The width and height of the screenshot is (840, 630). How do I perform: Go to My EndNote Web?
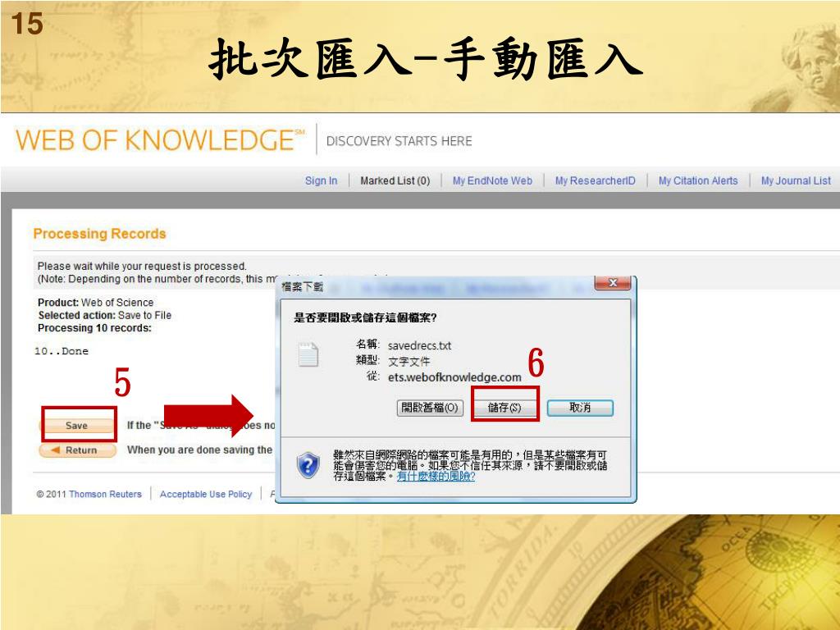pos(492,180)
